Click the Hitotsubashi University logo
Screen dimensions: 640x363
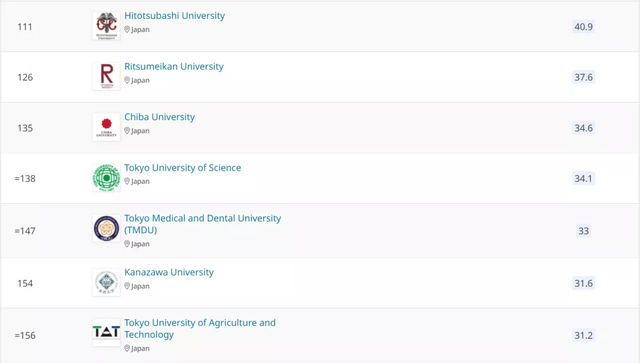(106, 26)
